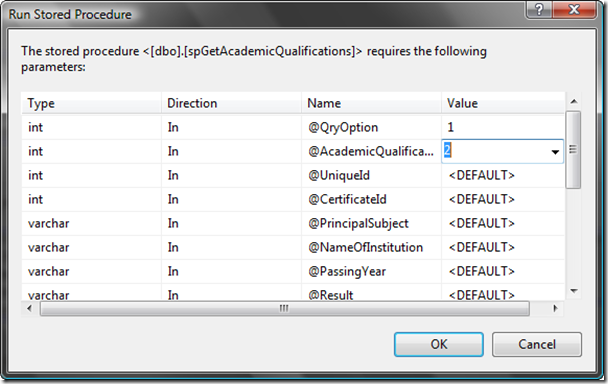Image resolution: width=608 pixels, height=384 pixels.
Task: Select the @QryOption name cell
Action: (371, 127)
